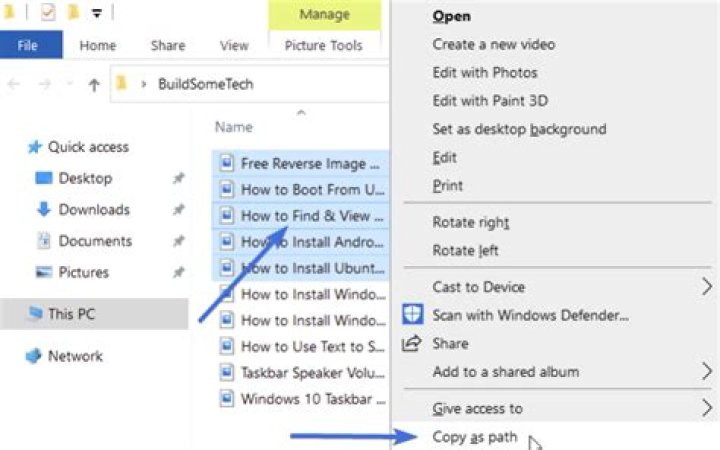Image resolution: width=720 pixels, height=450 pixels.
Task: Click image icon of Free Reverse Image file
Action: tap(226, 163)
